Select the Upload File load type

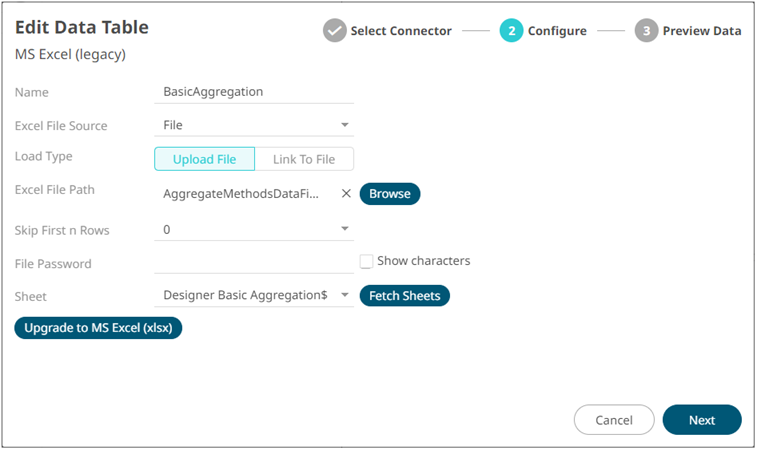pyautogui.click(x=204, y=159)
